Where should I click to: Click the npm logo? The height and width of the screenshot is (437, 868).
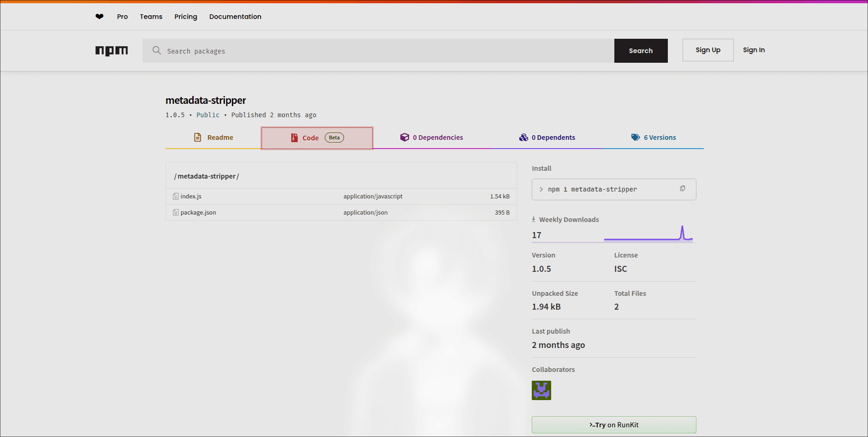(112, 51)
